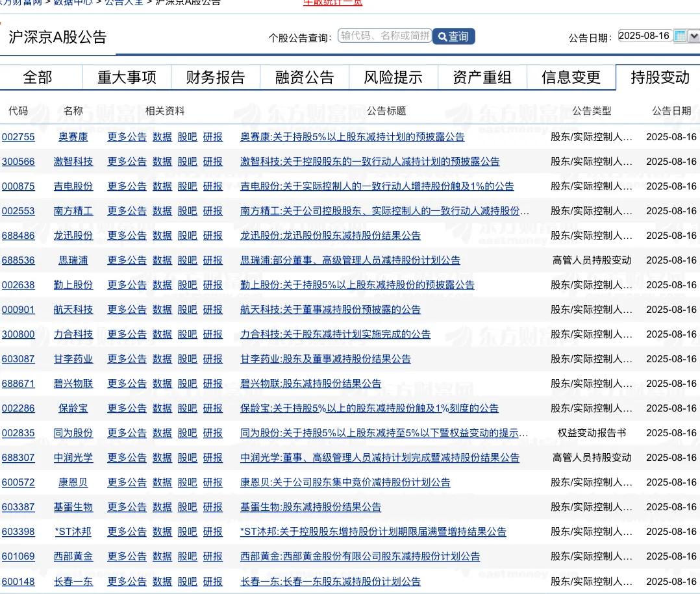Screen dimensions: 700x594
Task: Open 西部黄金 shareholder reduction plan announcement
Action: tap(360, 556)
